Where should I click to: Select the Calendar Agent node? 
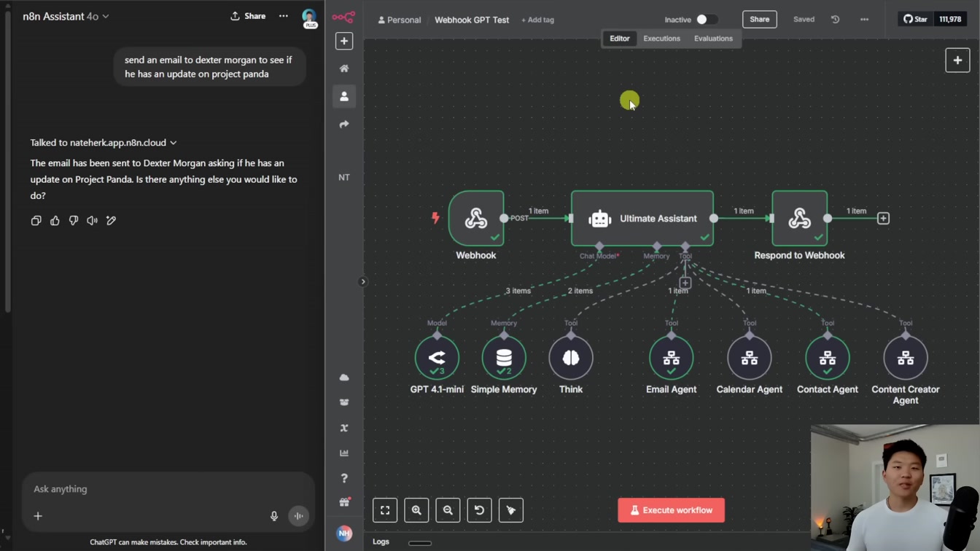point(750,358)
